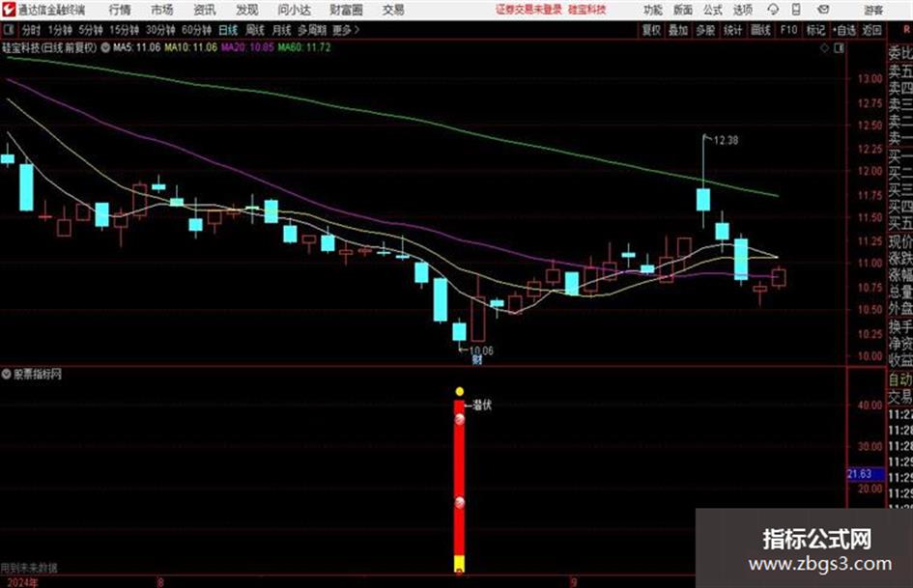
Task: Click the 多股 multi-stock button
Action: pyautogui.click(x=705, y=30)
